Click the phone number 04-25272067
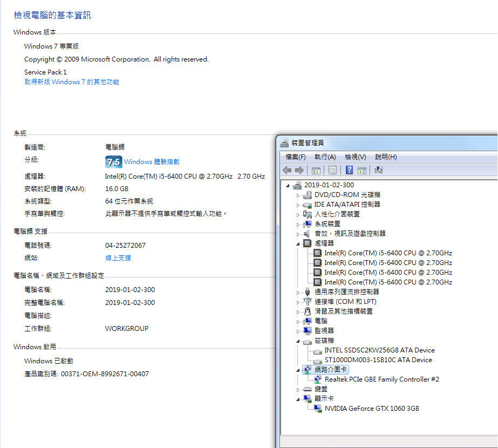The height and width of the screenshot is (448, 498). pos(125,246)
